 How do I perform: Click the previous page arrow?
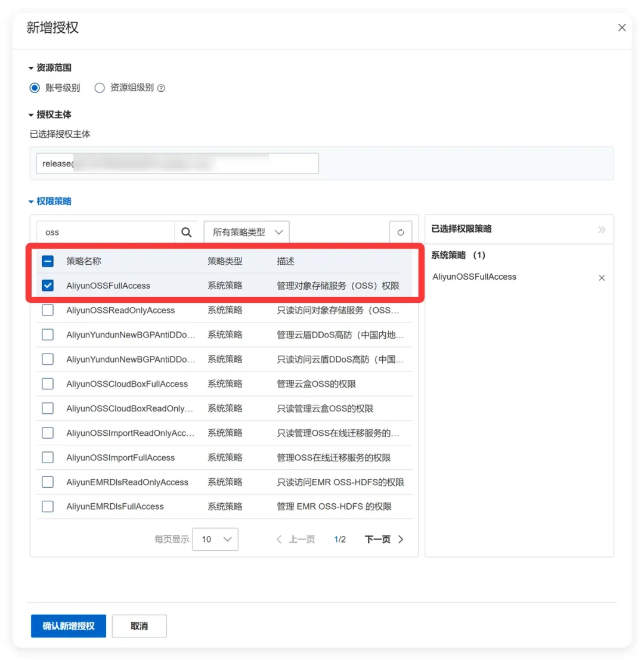coord(278,539)
